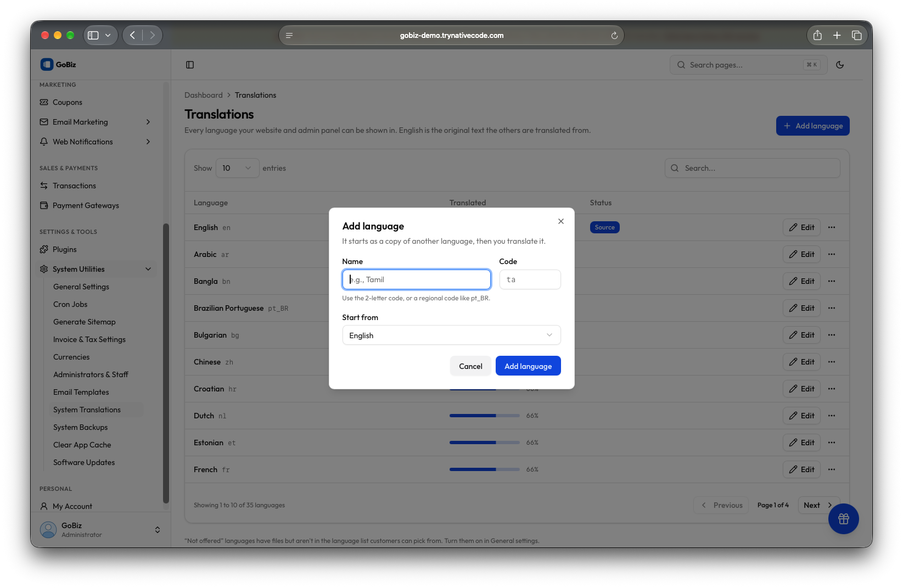Open more options for French row
The width and height of the screenshot is (903, 588).
(x=832, y=469)
